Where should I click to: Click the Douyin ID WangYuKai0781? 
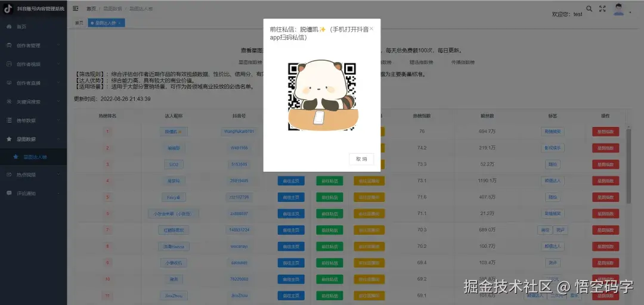239,132
